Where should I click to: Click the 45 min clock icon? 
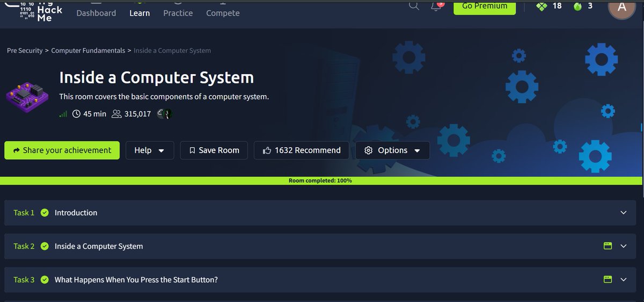tap(76, 114)
